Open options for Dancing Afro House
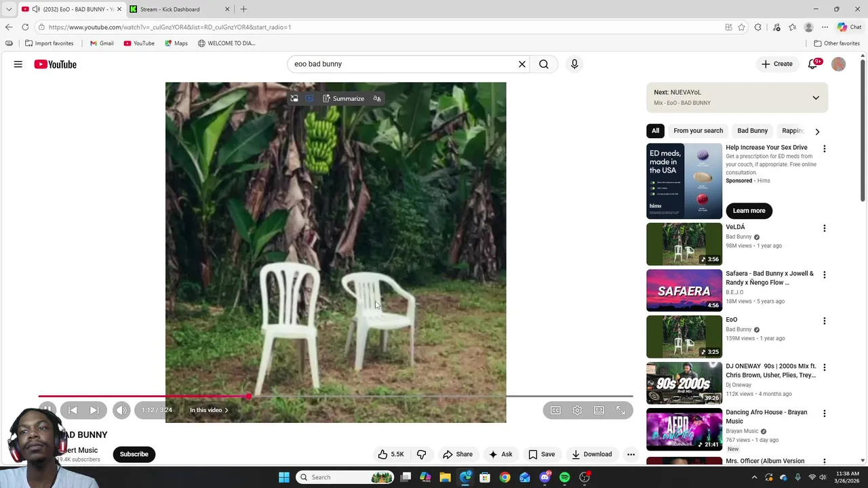This screenshot has height=488, width=868. (x=825, y=413)
